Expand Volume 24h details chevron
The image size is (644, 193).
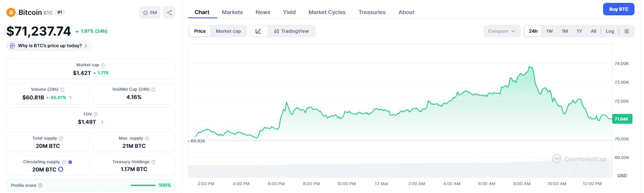click(70, 98)
